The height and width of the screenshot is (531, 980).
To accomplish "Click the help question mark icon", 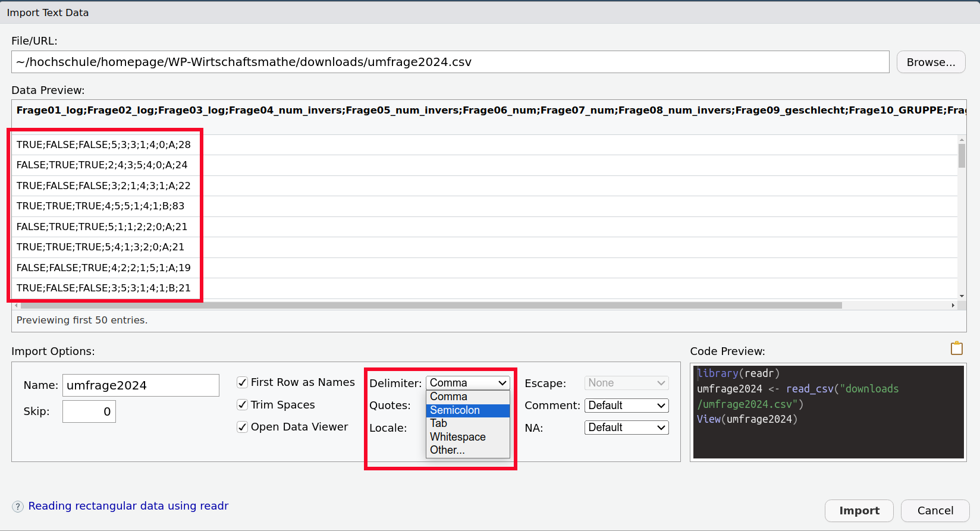I will point(18,507).
